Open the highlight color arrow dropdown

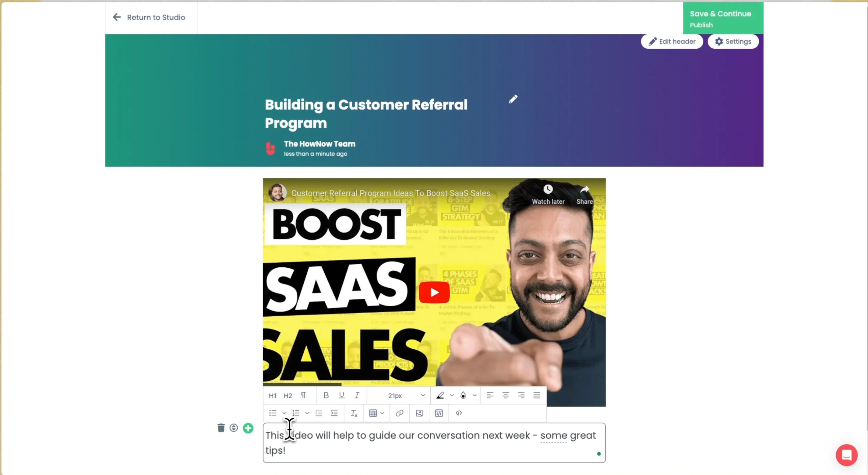tap(452, 396)
